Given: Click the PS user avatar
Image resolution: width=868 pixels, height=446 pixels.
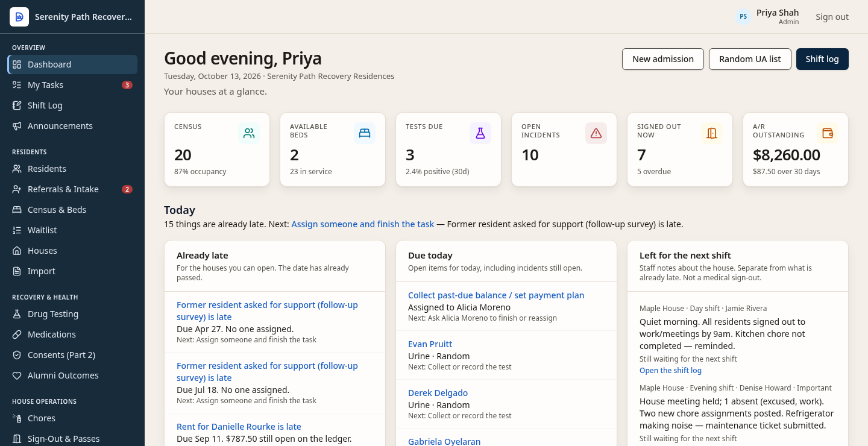Looking at the screenshot, I should click(x=743, y=17).
